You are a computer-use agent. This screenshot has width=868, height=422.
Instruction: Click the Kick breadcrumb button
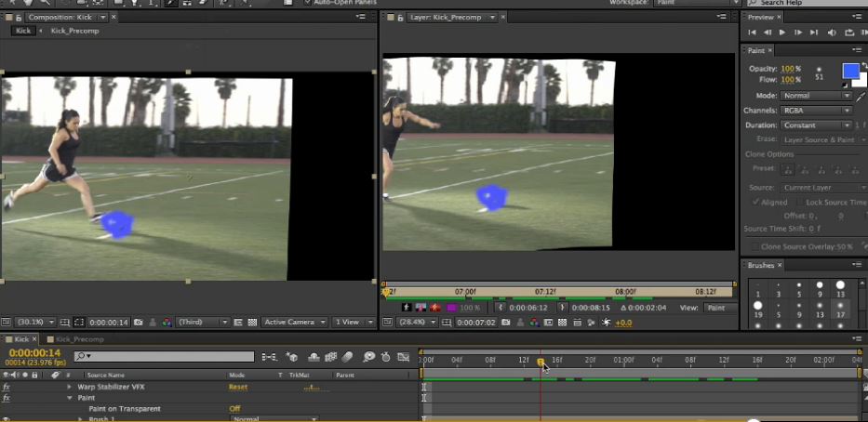point(23,31)
